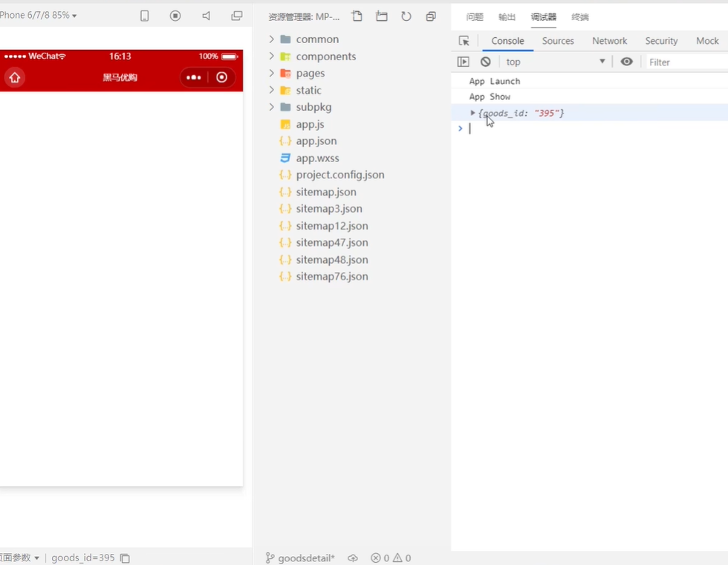The image size is (728, 565).
Task: Open the three-dots menu in the mini program capsule
Action: (x=194, y=77)
